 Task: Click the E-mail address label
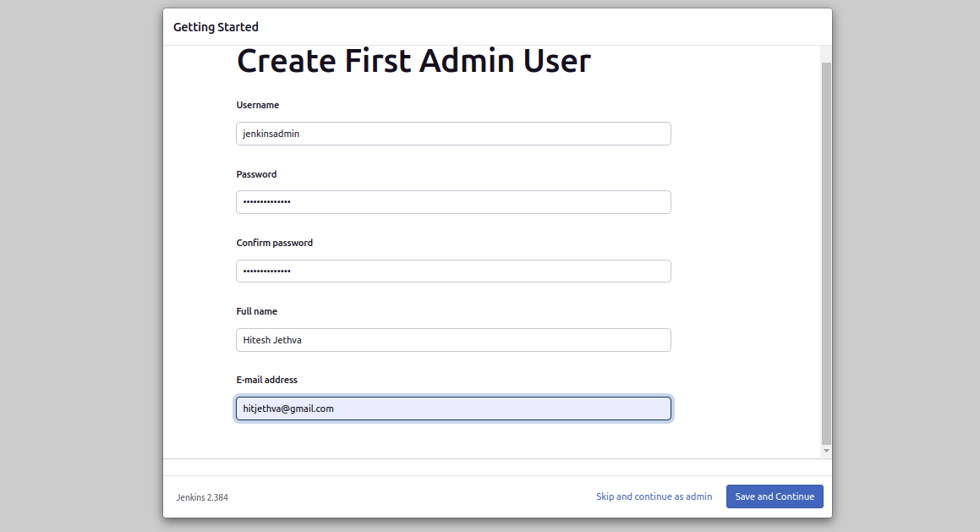pyautogui.click(x=266, y=380)
